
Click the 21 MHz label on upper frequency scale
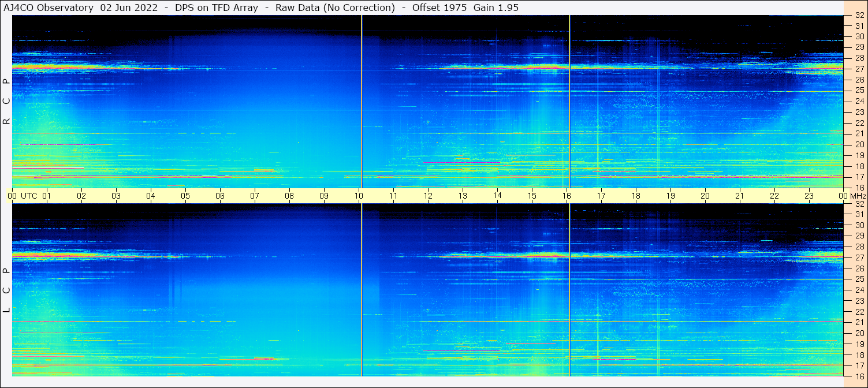859,133
